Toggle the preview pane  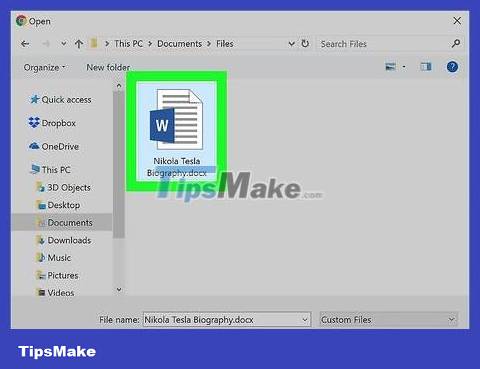[426, 67]
